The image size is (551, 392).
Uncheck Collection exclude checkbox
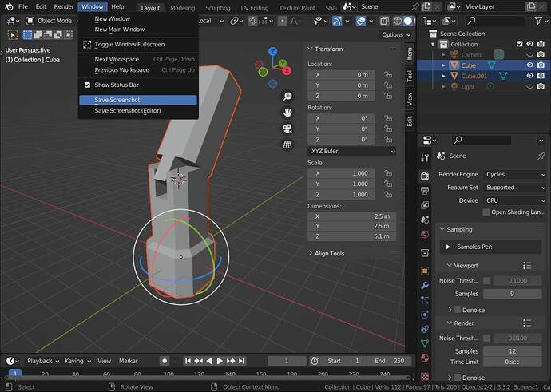[520, 44]
